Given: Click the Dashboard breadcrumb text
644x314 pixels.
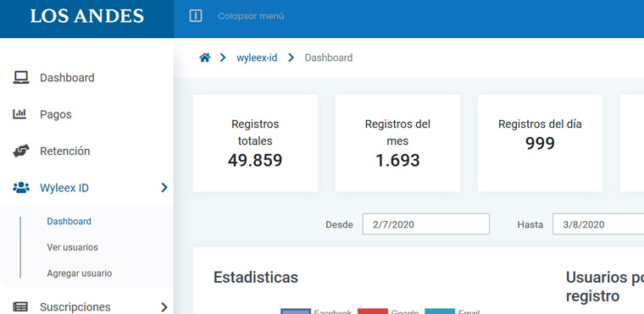Looking at the screenshot, I should point(329,58).
